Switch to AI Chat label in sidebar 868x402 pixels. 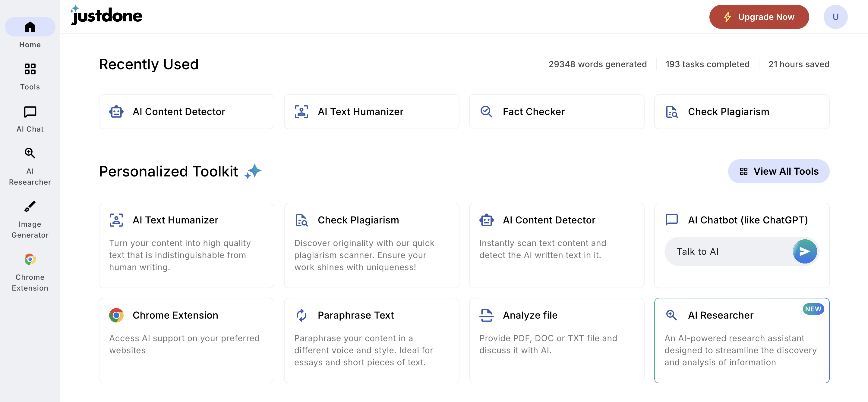[x=30, y=129]
